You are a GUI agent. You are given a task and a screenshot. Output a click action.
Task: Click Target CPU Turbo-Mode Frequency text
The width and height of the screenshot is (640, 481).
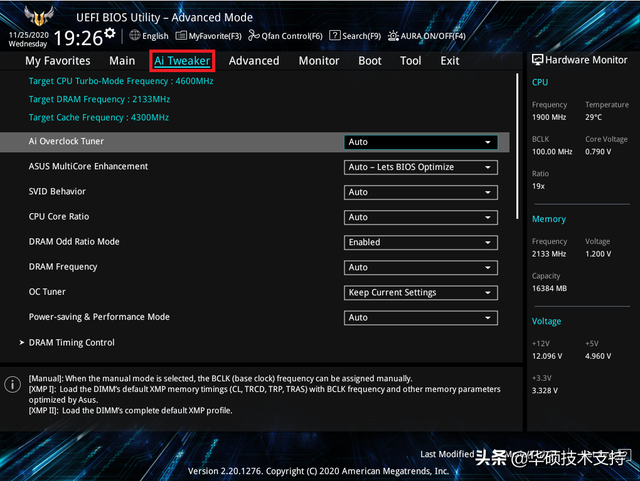click(x=121, y=81)
